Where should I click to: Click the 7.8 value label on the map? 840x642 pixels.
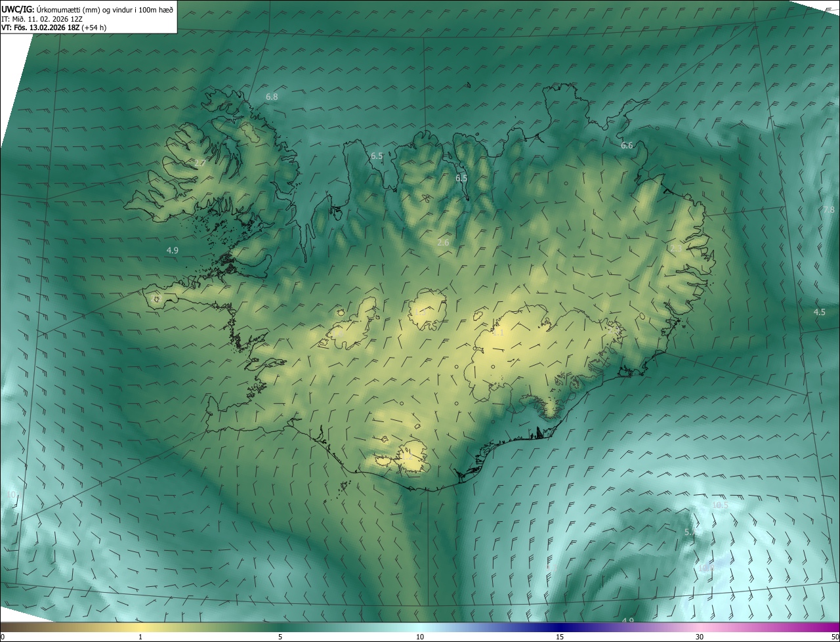[829, 209]
